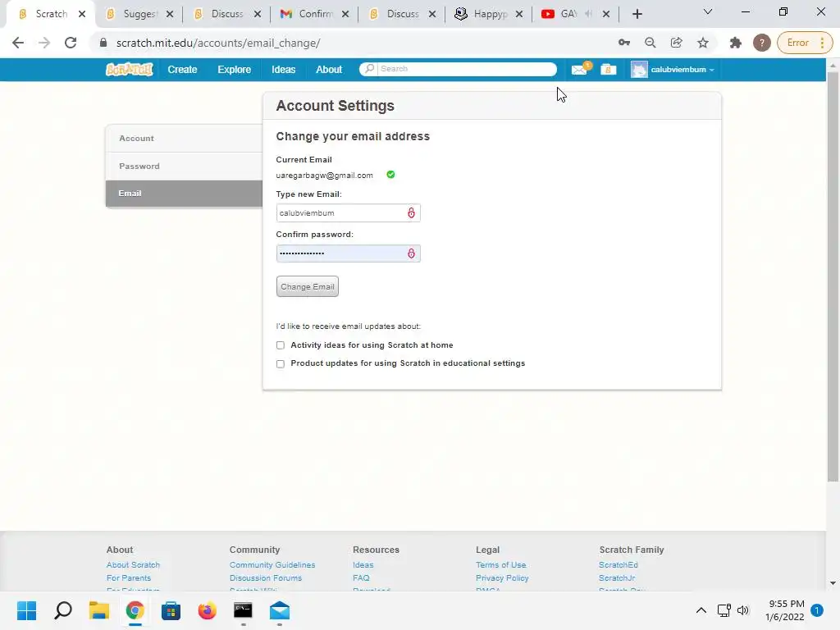
Task: Click the zoom magnifier icon in address bar
Action: (x=651, y=43)
